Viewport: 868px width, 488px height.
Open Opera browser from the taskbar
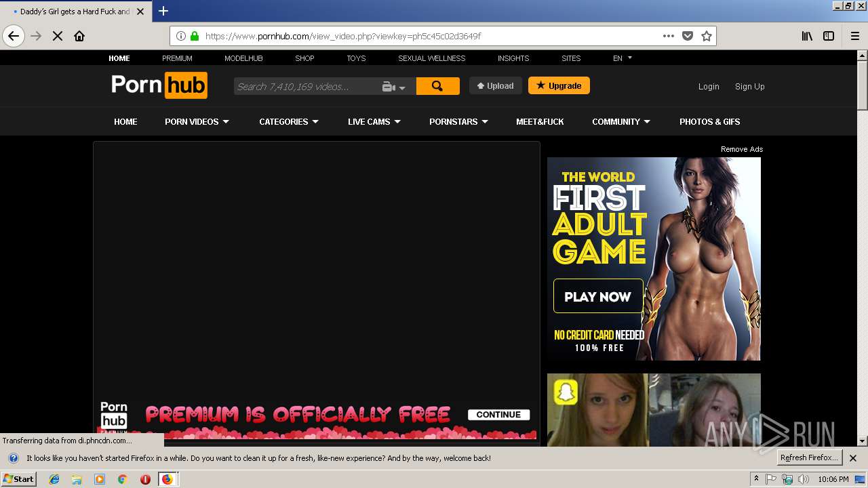coord(145,479)
